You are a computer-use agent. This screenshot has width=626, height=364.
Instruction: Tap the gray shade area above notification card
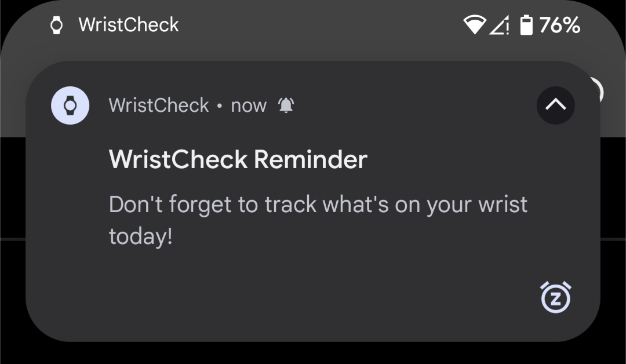pyautogui.click(x=313, y=48)
